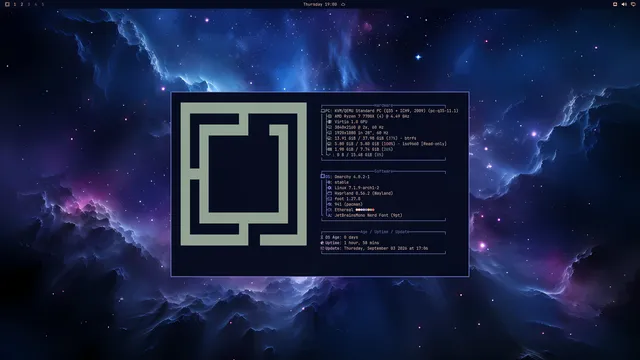This screenshot has height=360, width=640.
Task: Click the rightmost tray icon on the top bar
Action: coord(633,4)
